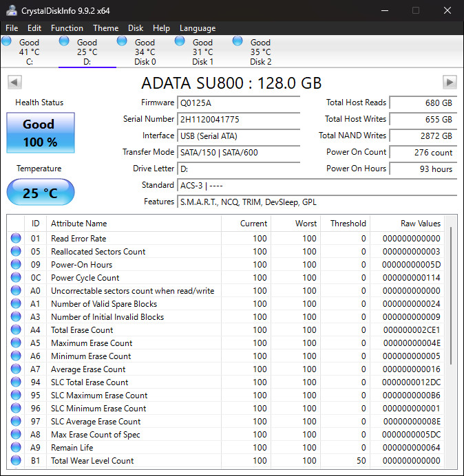Screen dimensions: 464x476
Task: Click the blue status orb for C: drive
Action: [x=6, y=41]
